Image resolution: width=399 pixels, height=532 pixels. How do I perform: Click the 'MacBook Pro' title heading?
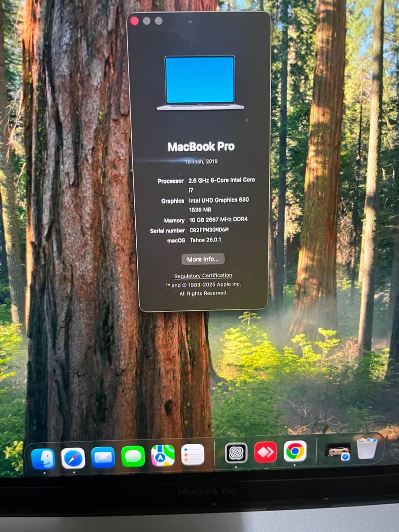click(x=201, y=147)
